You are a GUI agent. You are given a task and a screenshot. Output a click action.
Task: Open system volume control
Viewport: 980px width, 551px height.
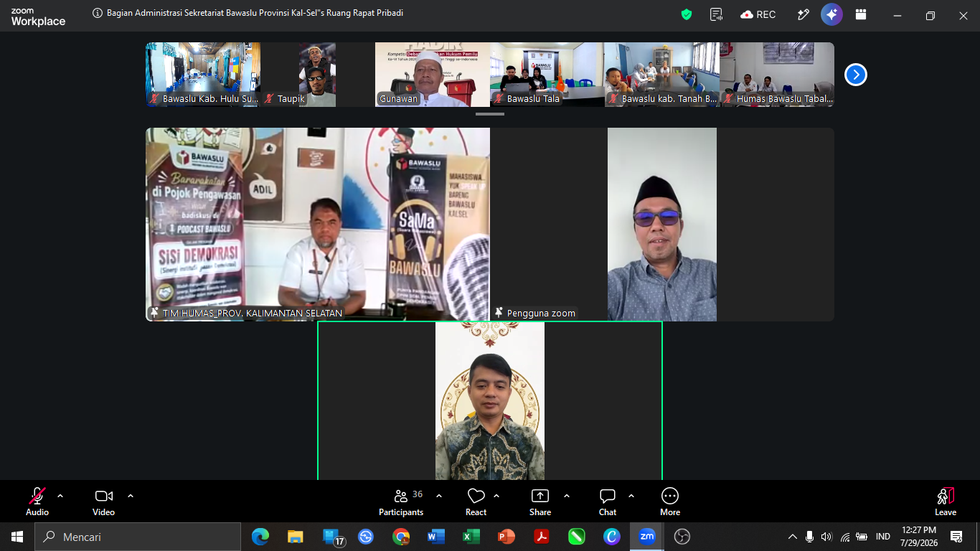click(x=826, y=537)
